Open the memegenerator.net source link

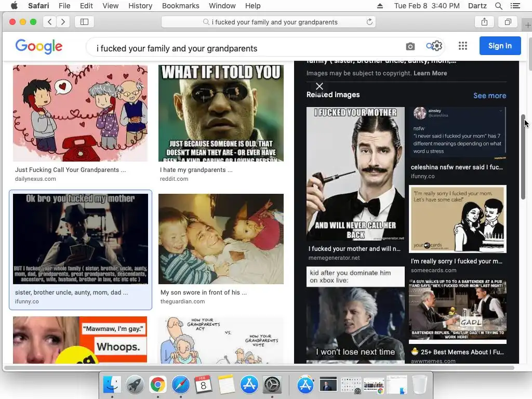[334, 258]
